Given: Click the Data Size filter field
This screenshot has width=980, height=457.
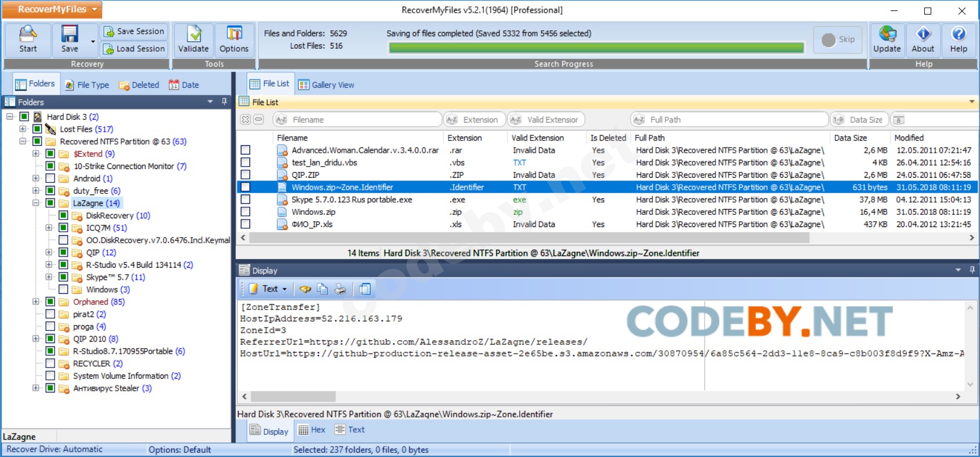Looking at the screenshot, I should (x=859, y=120).
